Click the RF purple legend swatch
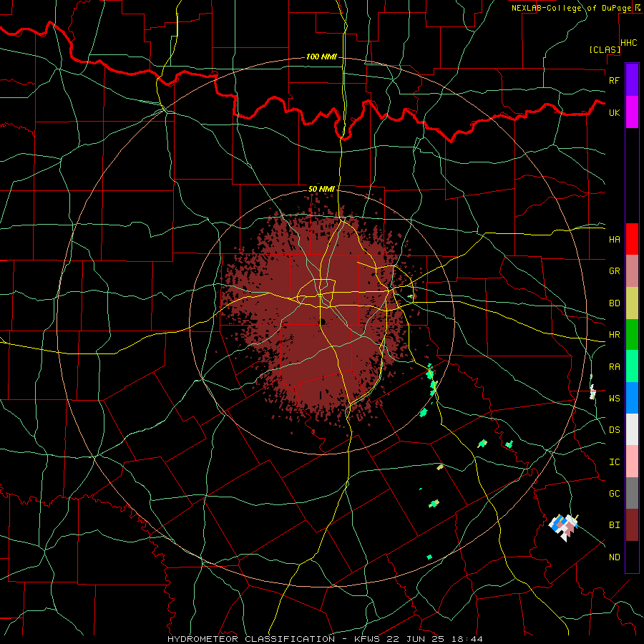 (632, 80)
